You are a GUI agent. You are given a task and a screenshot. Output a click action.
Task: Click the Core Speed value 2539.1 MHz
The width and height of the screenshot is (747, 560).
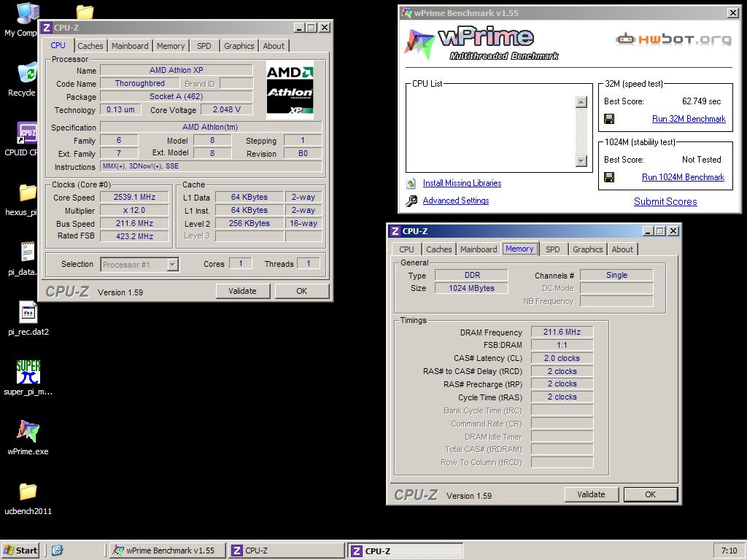pyautogui.click(x=134, y=197)
